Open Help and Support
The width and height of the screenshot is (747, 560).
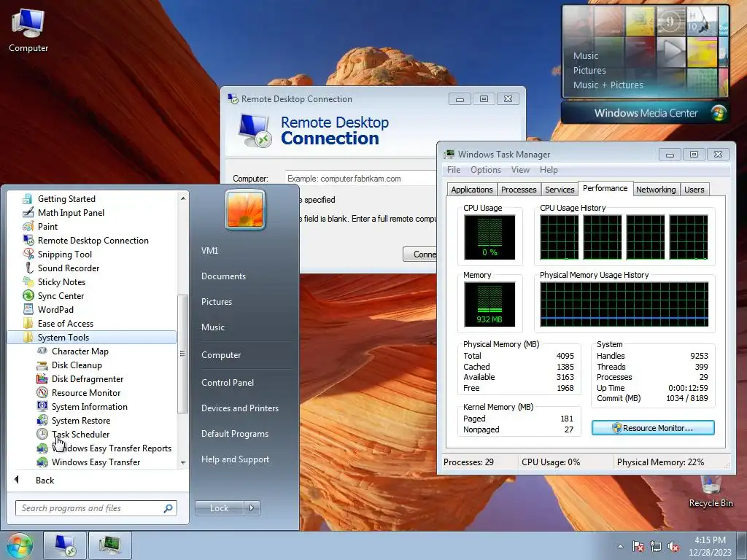(x=235, y=459)
